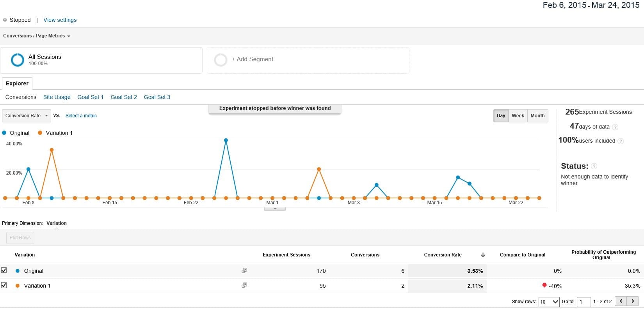The height and width of the screenshot is (311, 644).
Task: Click the Experiment stopped before winner was found banner
Action: 275,109
